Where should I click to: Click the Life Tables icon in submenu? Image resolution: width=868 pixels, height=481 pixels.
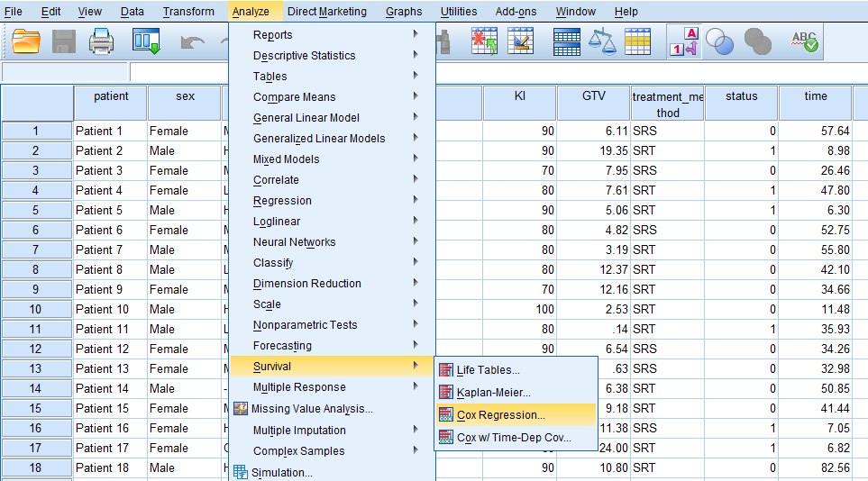(x=445, y=369)
